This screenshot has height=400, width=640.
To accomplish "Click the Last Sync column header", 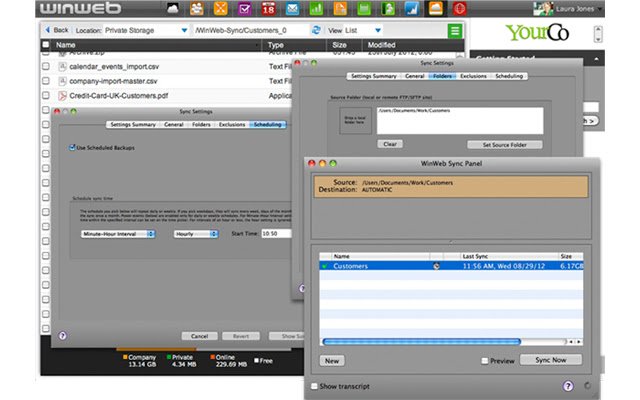I will pos(475,256).
